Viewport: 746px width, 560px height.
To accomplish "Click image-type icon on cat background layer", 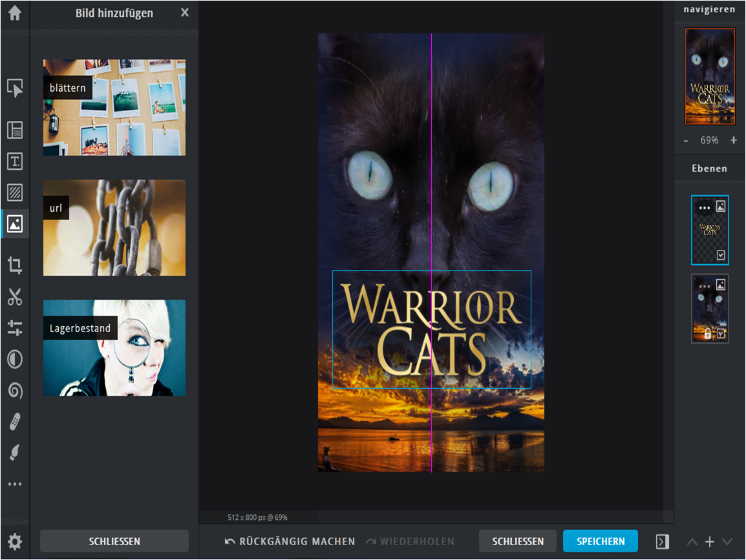I will [721, 285].
